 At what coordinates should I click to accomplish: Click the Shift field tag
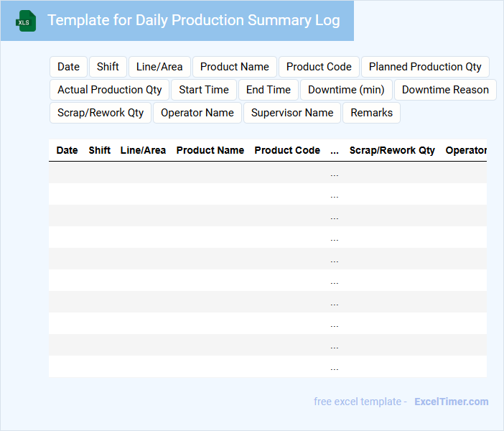(x=108, y=67)
